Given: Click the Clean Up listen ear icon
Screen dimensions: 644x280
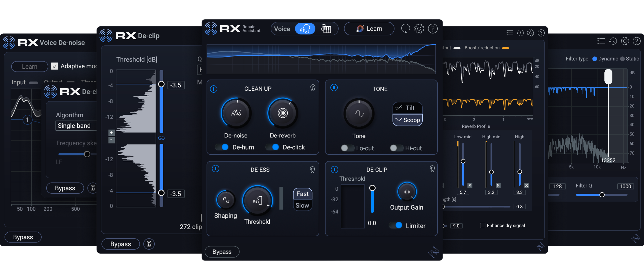Looking at the screenshot, I should pos(313,88).
